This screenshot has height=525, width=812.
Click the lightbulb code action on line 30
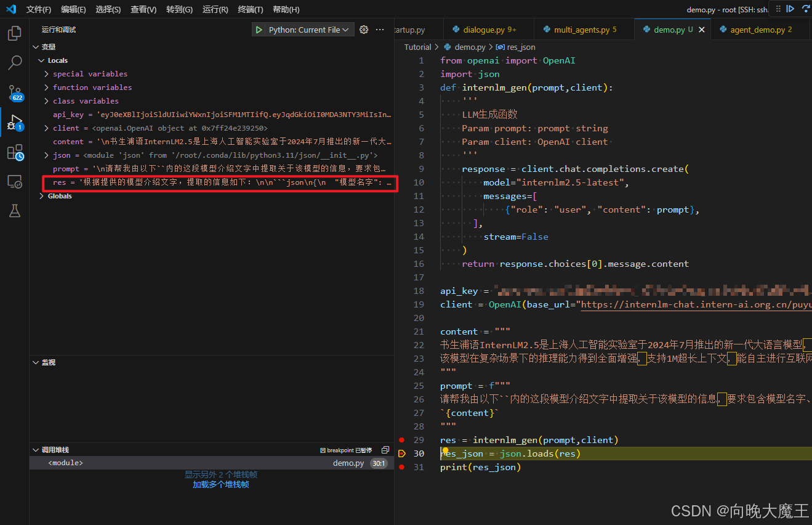pyautogui.click(x=445, y=452)
